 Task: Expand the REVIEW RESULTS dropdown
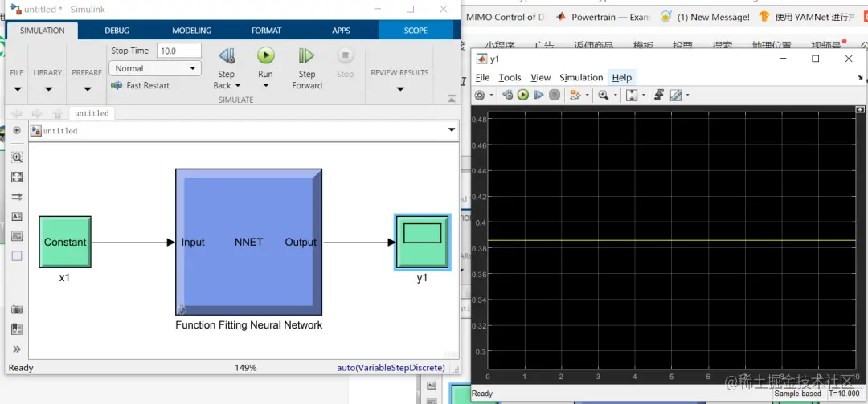click(x=399, y=89)
